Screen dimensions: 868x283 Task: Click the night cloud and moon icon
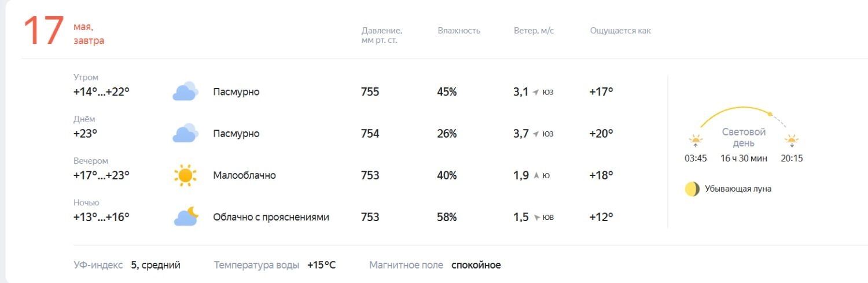point(186,216)
